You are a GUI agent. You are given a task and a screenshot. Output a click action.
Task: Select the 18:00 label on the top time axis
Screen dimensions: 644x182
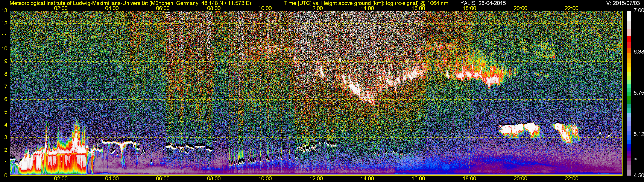469,8
